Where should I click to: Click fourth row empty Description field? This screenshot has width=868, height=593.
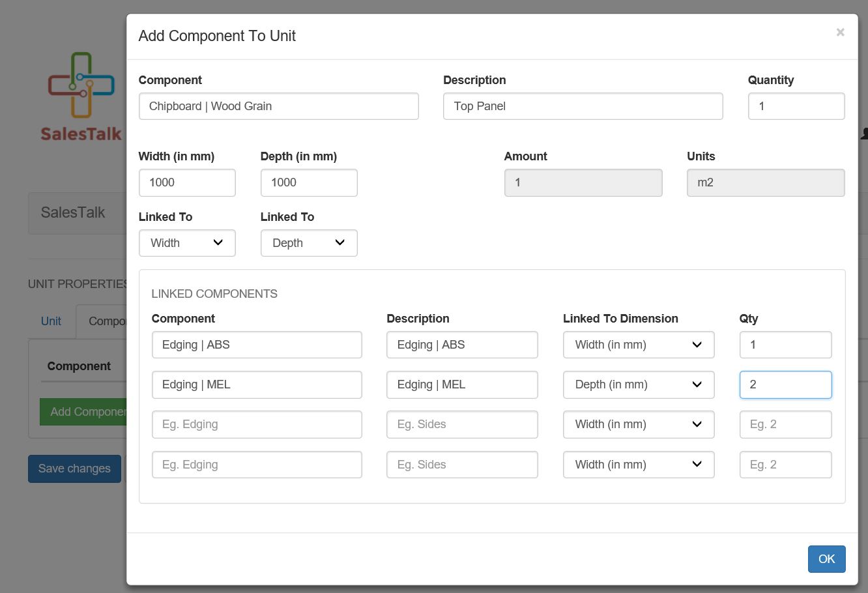pos(462,465)
